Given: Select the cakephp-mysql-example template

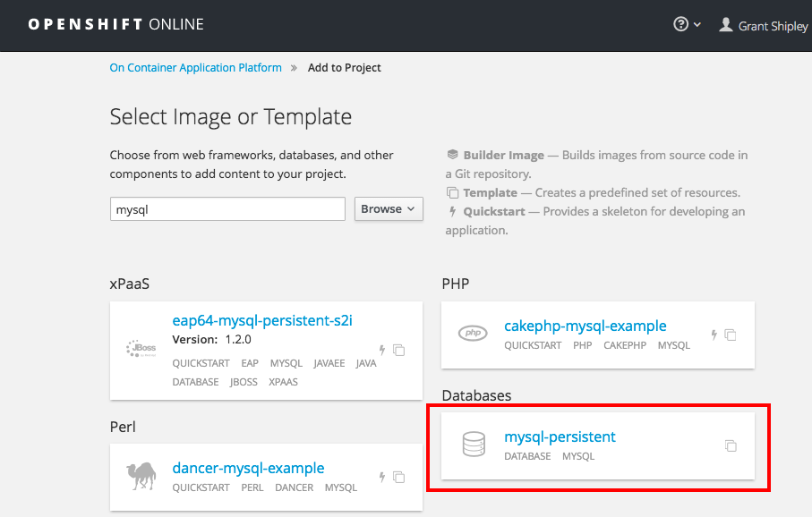Looking at the screenshot, I should pos(585,326).
